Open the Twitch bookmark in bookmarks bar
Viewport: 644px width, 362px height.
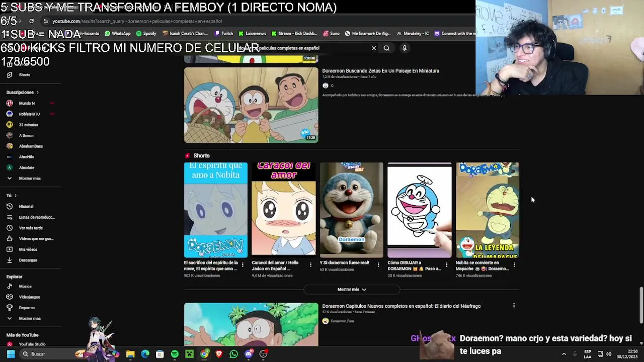coord(223,34)
